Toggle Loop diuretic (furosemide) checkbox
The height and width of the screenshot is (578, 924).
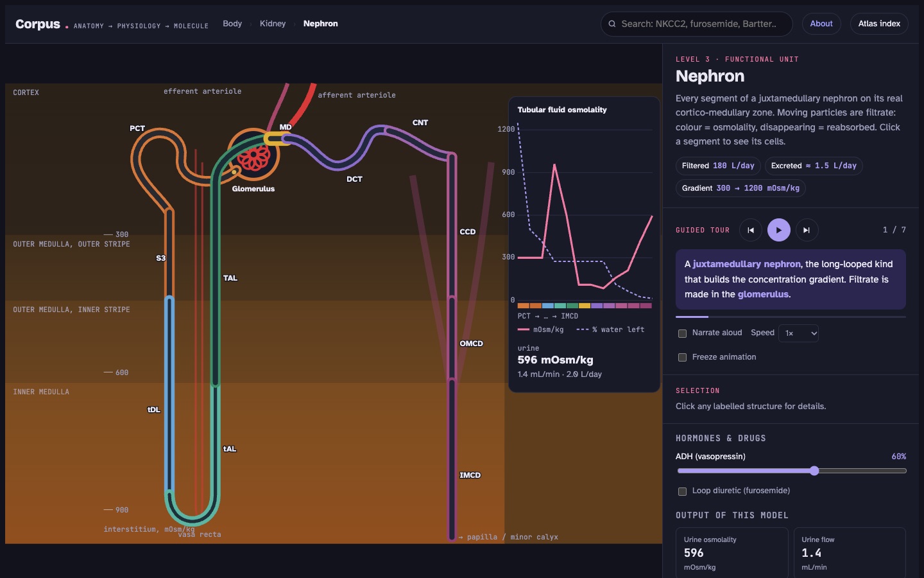point(683,491)
